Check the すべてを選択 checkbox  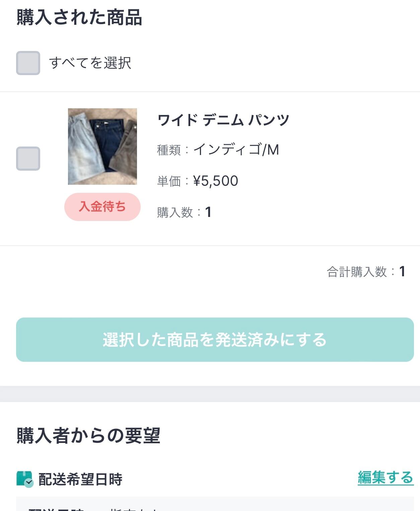[28, 63]
